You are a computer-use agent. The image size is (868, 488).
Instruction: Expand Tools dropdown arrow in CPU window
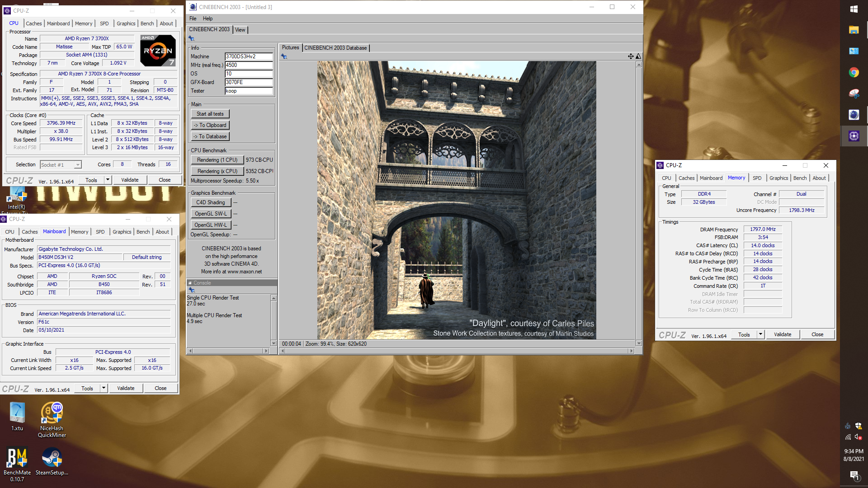108,180
